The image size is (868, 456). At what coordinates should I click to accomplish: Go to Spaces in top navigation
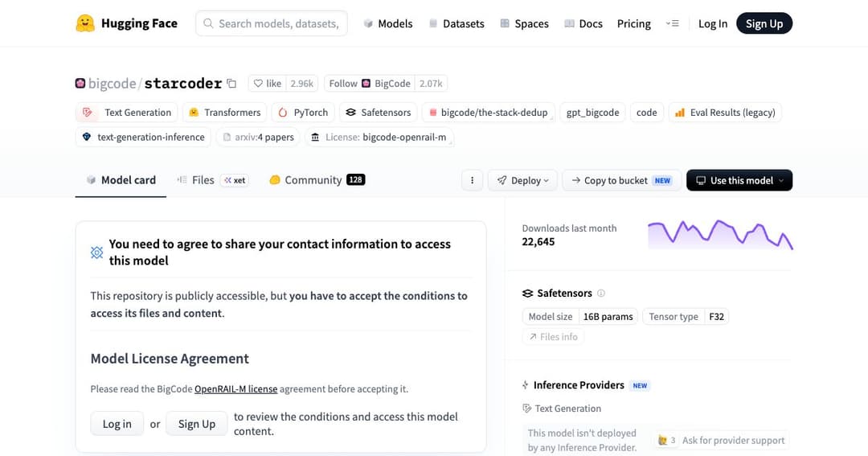(x=524, y=23)
